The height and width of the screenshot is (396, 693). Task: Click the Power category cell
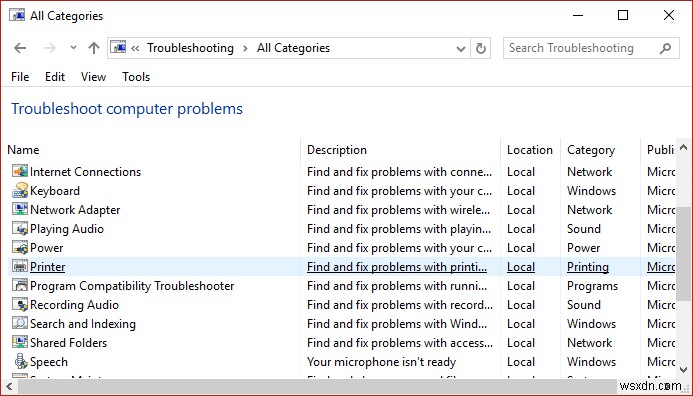(x=583, y=248)
